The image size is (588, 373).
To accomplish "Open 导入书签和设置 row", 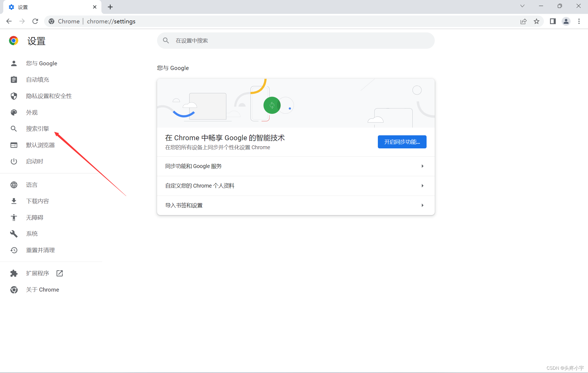I will [296, 205].
